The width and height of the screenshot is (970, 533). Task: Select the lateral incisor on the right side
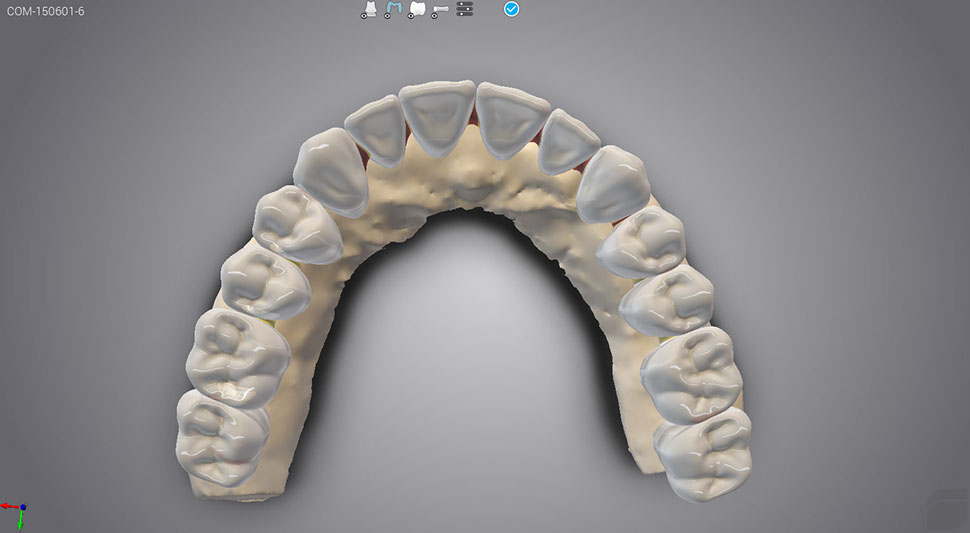(x=568, y=140)
